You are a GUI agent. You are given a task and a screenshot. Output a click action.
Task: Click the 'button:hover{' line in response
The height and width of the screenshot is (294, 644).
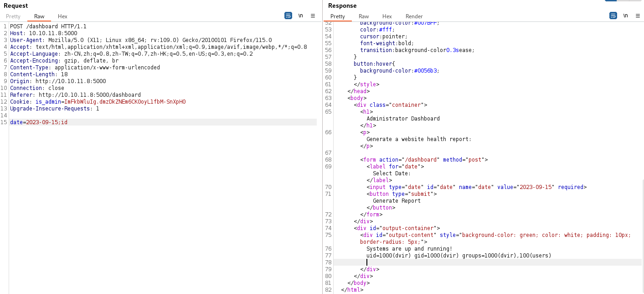pyautogui.click(x=374, y=64)
